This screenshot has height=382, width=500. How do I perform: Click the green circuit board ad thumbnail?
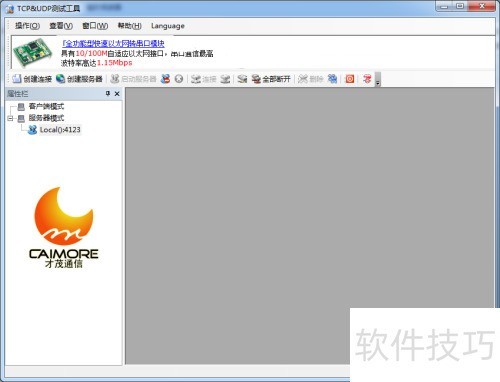pyautogui.click(x=33, y=52)
